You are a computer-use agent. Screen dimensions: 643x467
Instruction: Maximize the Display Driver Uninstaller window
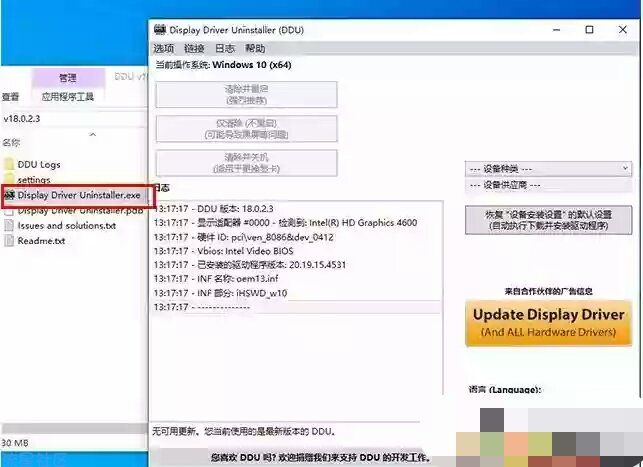pyautogui.click(x=589, y=30)
